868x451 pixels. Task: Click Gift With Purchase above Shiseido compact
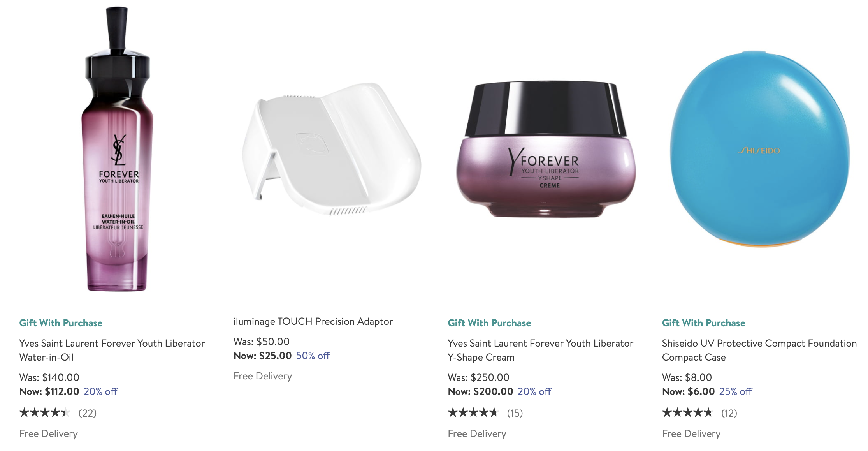point(704,323)
